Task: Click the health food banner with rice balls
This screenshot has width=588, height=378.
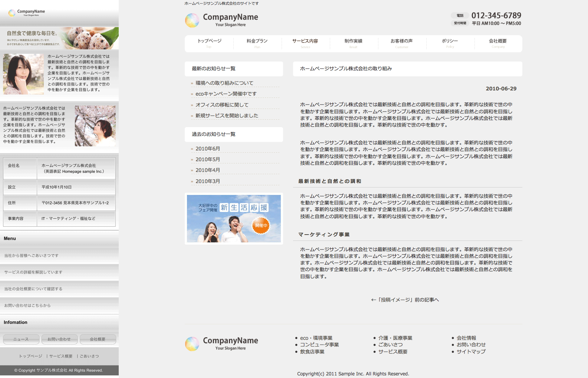Action: point(59,38)
